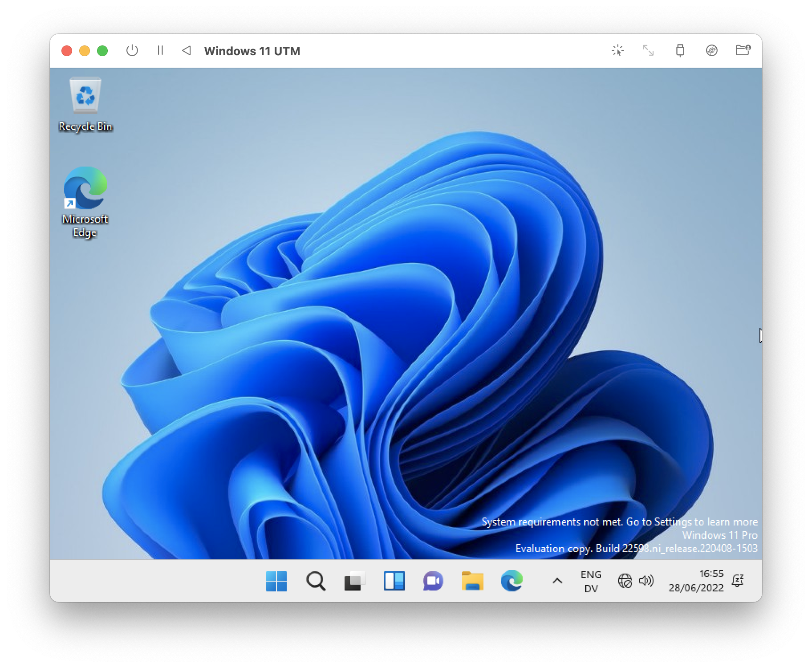Open the Widgets panel from the taskbar
This screenshot has width=812, height=668.
[x=394, y=580]
